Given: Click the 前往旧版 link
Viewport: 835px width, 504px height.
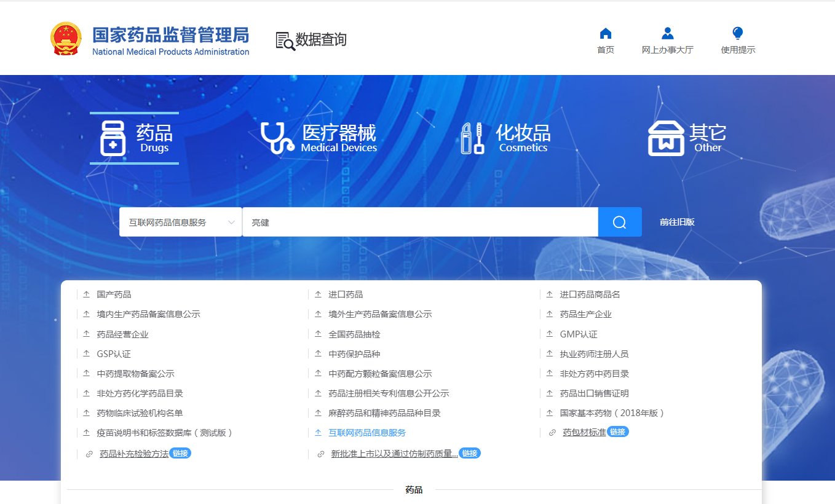Looking at the screenshot, I should (x=677, y=222).
